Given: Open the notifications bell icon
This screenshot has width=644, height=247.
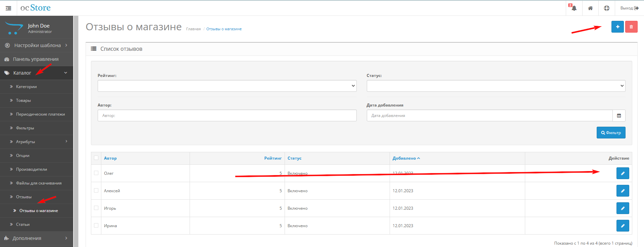Looking at the screenshot, I should [574, 8].
